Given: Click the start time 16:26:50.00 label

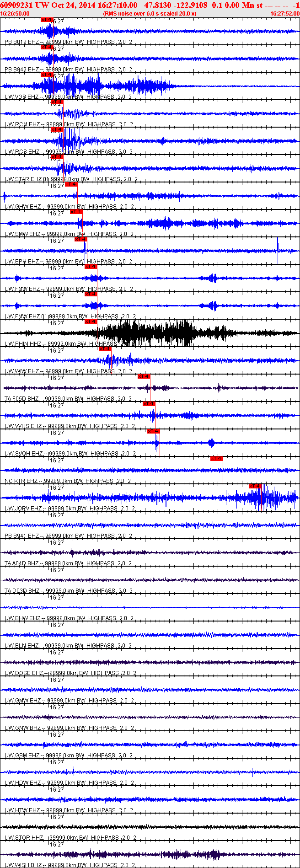Looking at the screenshot, I should tap(15, 14).
